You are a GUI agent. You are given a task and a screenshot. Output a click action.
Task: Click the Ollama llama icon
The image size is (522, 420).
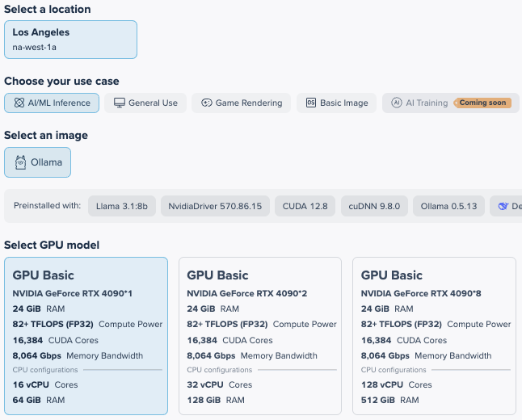click(20, 162)
